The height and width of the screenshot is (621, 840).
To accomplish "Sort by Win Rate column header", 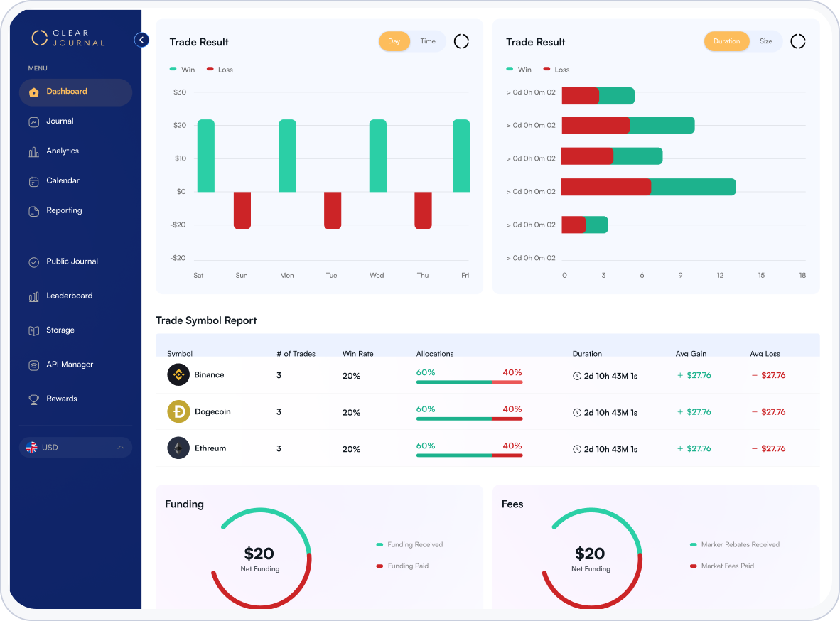I will tap(358, 354).
